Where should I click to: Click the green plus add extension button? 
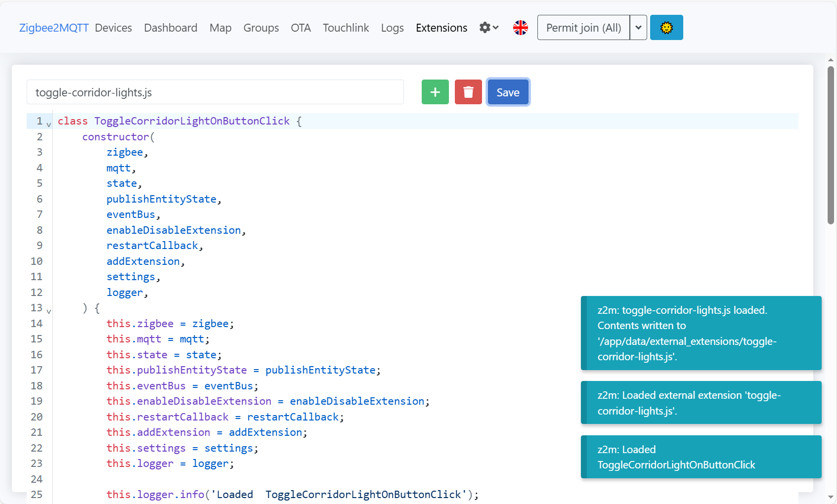[x=435, y=92]
